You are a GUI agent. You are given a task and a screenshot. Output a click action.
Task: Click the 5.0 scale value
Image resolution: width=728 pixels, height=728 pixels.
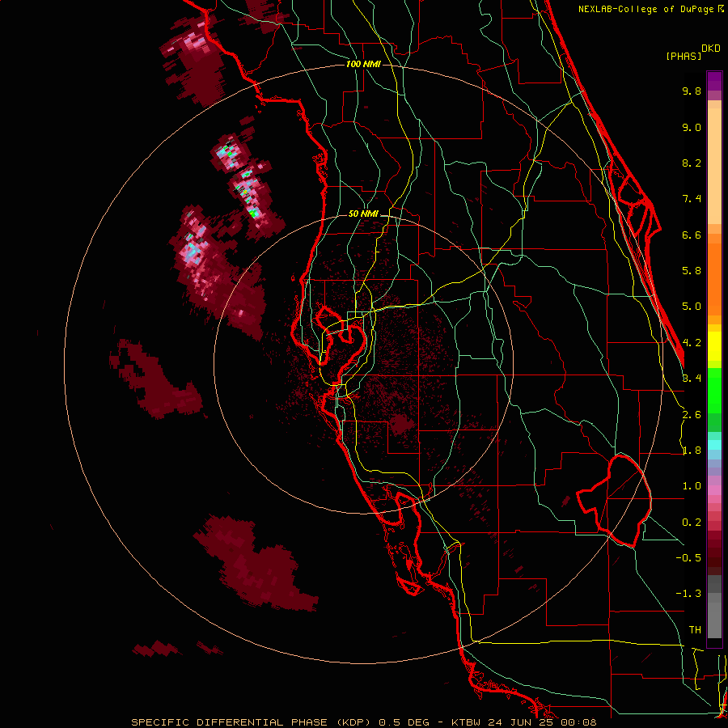(692, 307)
